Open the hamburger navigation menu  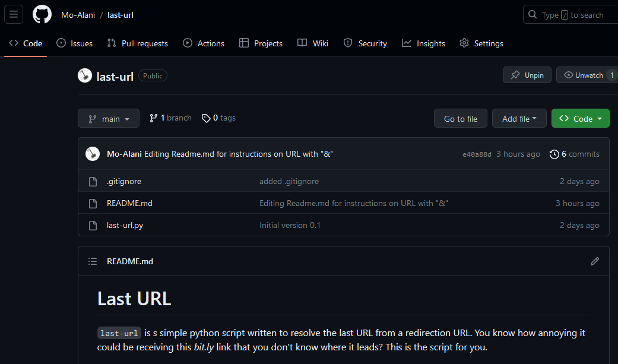pyautogui.click(x=14, y=15)
